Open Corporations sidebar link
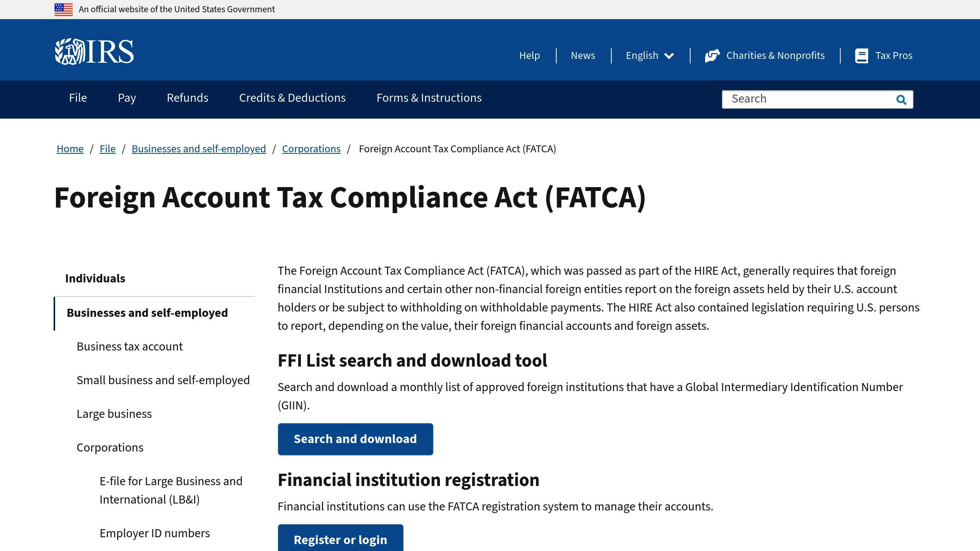The height and width of the screenshot is (551, 980). point(110,447)
